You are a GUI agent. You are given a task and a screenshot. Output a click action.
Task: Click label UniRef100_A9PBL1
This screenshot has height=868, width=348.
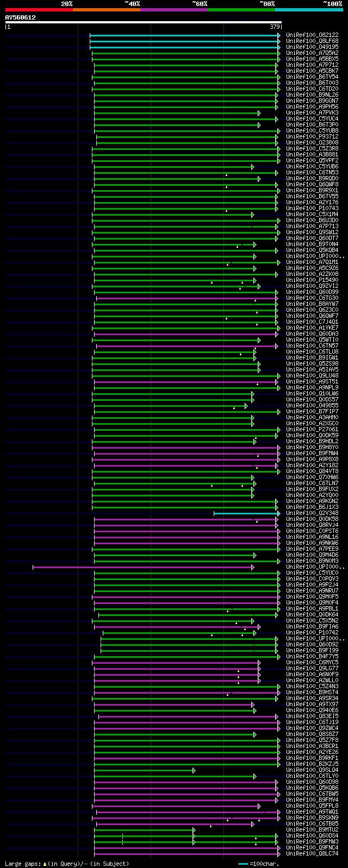312,608
